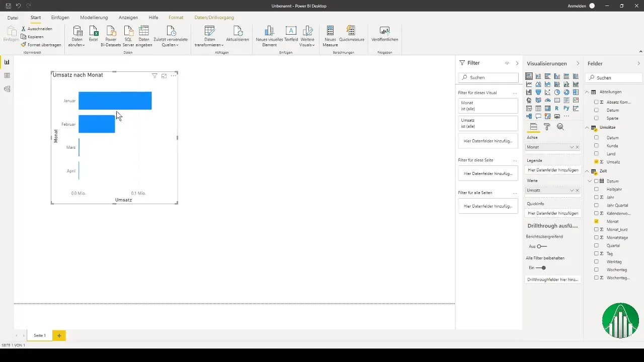Choose the treemap visual icon
Viewport: 644px width, 362px height.
tap(576, 92)
